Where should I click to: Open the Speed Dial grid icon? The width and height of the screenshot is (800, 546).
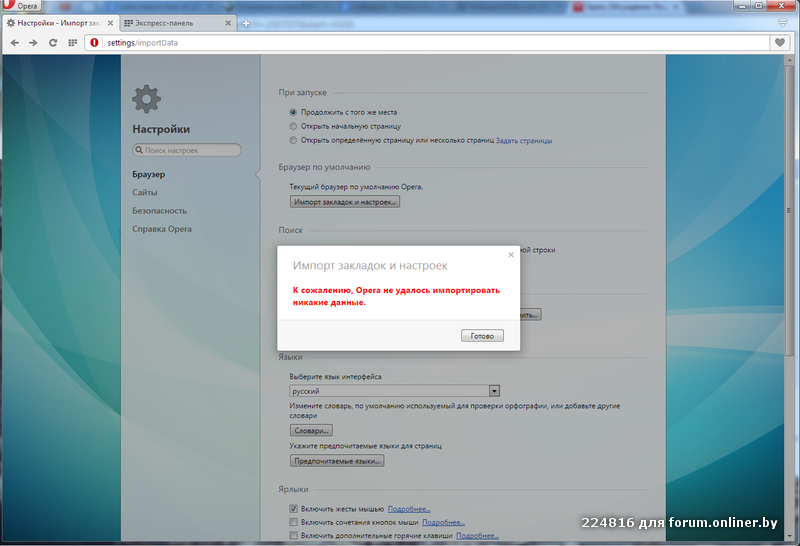click(x=72, y=43)
